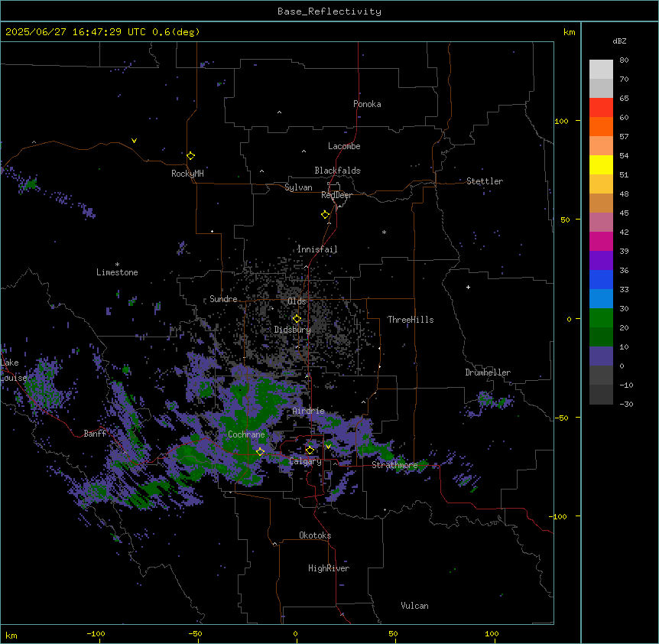Click the Vulcan town label
659x644 pixels.
point(414,606)
